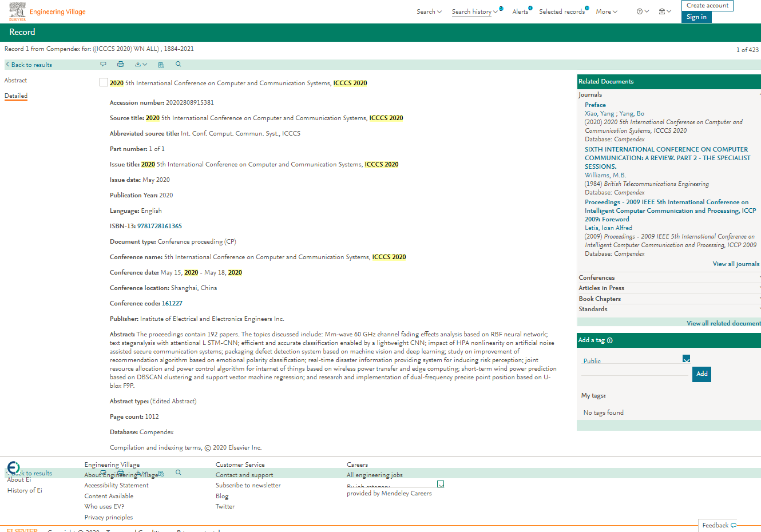Open History of Ei footer link
This screenshot has width=761, height=532.
(x=25, y=490)
